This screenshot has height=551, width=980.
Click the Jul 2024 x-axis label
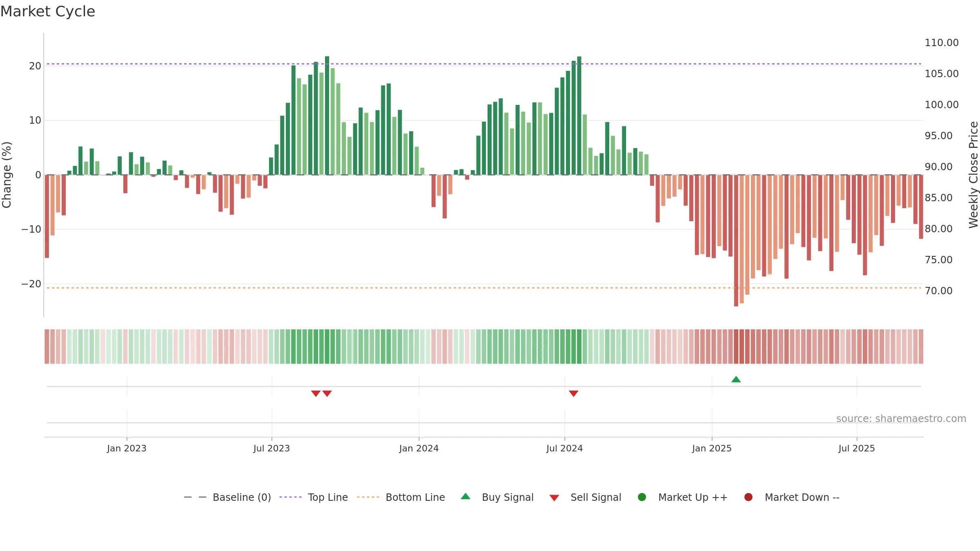pyautogui.click(x=565, y=448)
